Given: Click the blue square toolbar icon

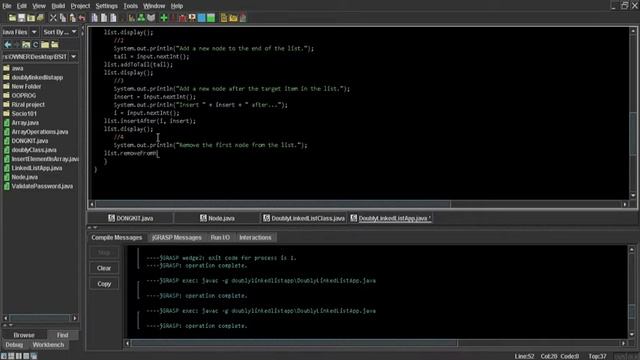Looking at the screenshot, I should pos(202,18).
